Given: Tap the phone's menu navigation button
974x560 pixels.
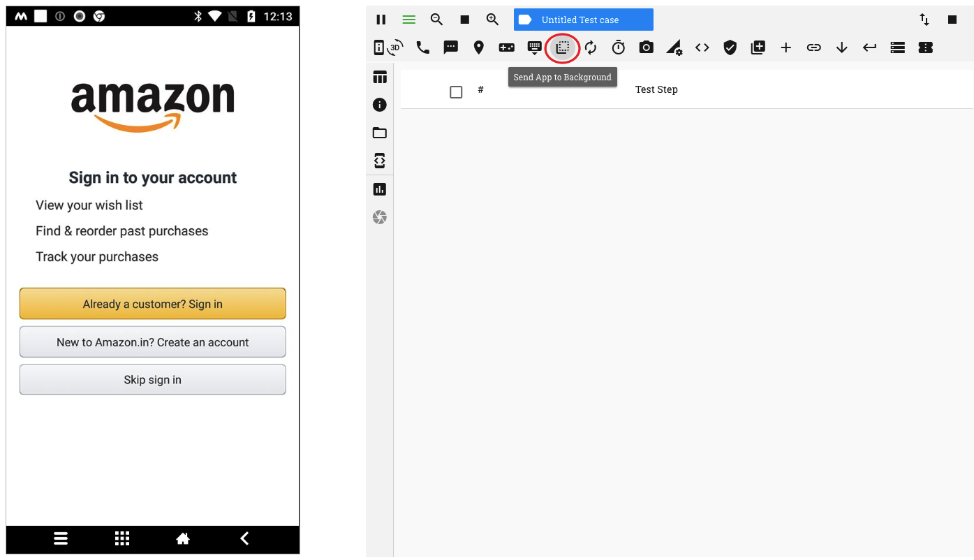Looking at the screenshot, I should [x=61, y=538].
